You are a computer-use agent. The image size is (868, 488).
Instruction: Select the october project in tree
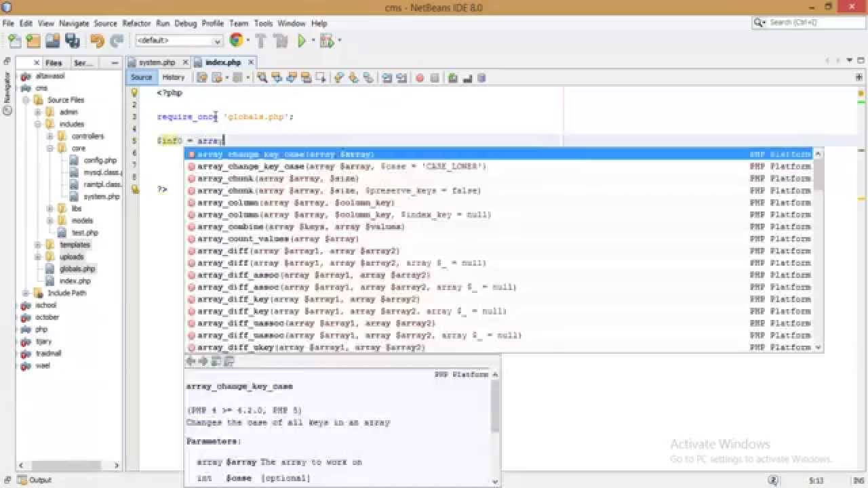[47, 317]
